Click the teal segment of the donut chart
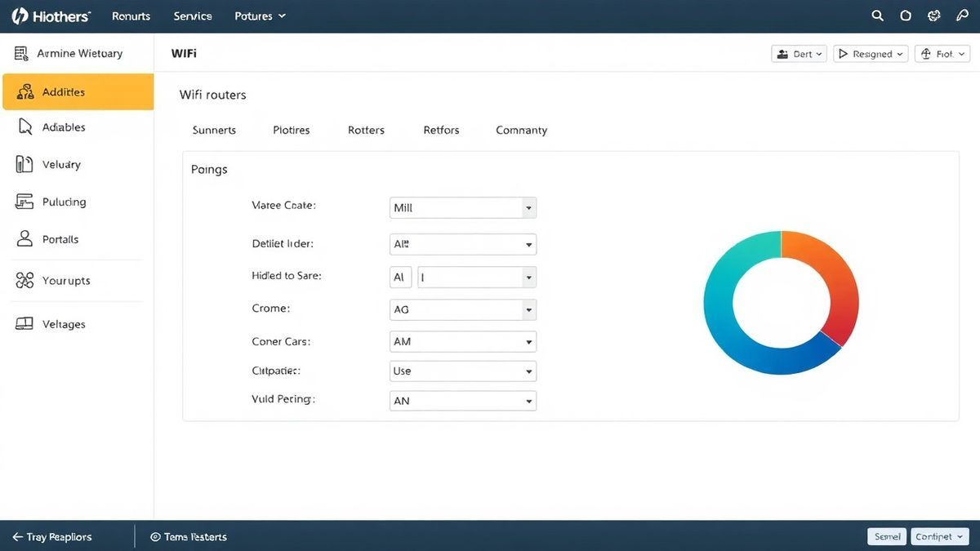 click(725, 273)
